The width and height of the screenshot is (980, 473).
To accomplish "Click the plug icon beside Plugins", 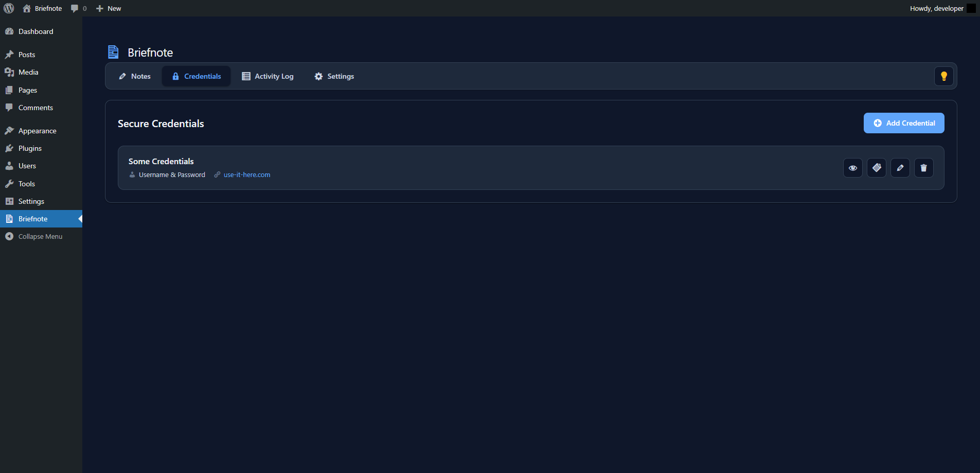I will click(9, 148).
